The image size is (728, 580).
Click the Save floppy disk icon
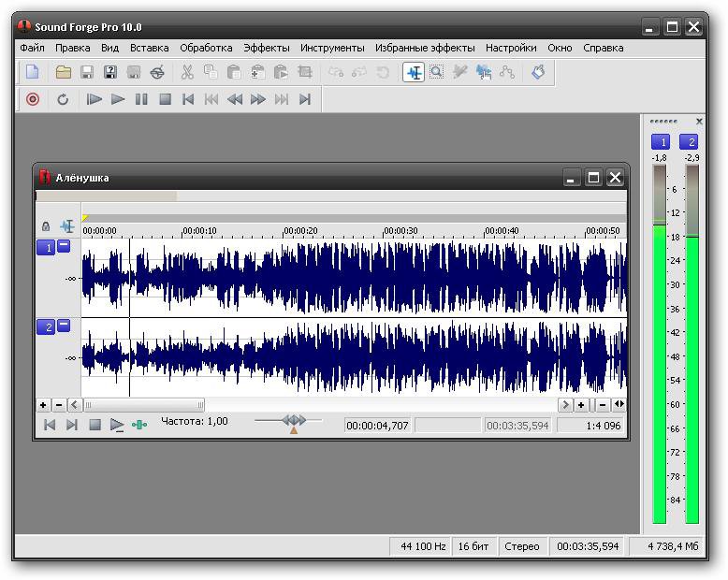(x=87, y=72)
